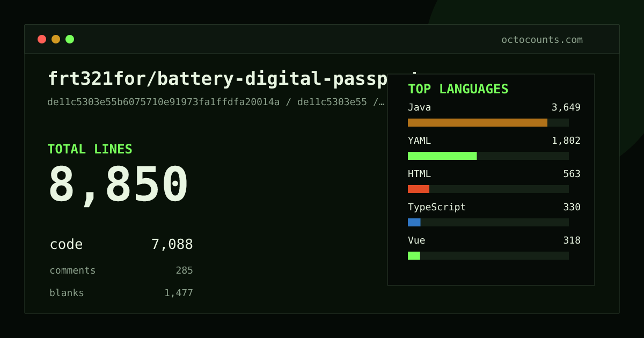Click the HTML line count 563
644x338 pixels.
(x=572, y=174)
